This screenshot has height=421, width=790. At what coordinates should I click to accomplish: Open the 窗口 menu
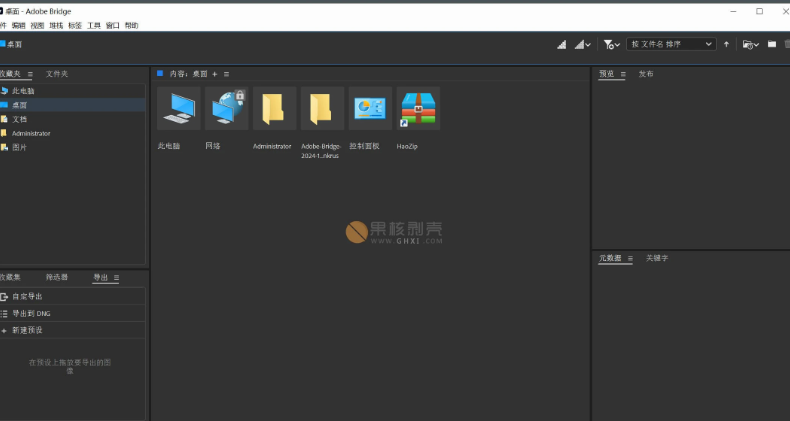pos(112,25)
